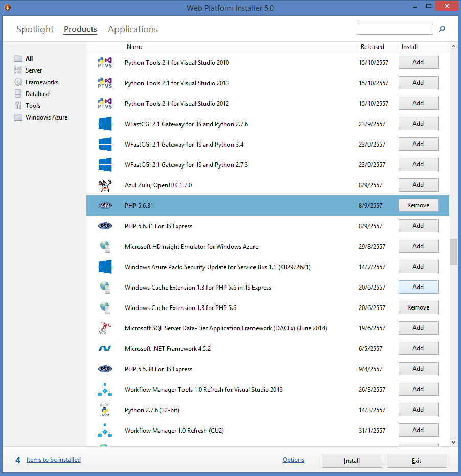Click Workflow Manager 1.0 Refresh (CU2) icon
Image resolution: width=461 pixels, height=476 pixels.
pyautogui.click(x=105, y=430)
